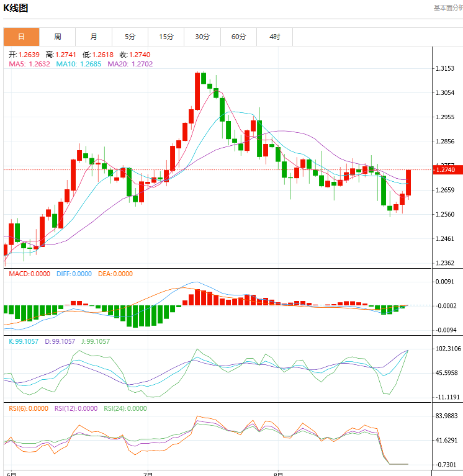Click the 1.2560 price axis label
This screenshot has height=476, width=463.
[x=445, y=214]
